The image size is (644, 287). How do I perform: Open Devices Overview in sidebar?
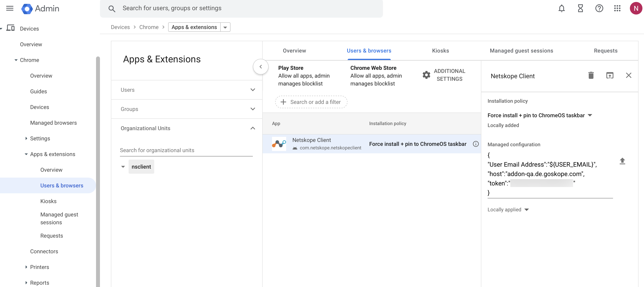click(x=31, y=44)
